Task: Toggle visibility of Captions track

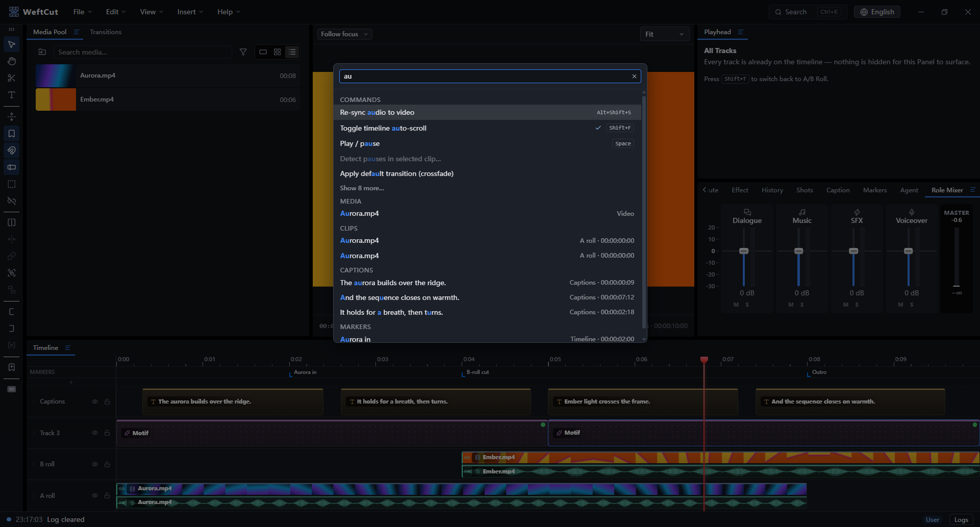Action: coord(95,401)
